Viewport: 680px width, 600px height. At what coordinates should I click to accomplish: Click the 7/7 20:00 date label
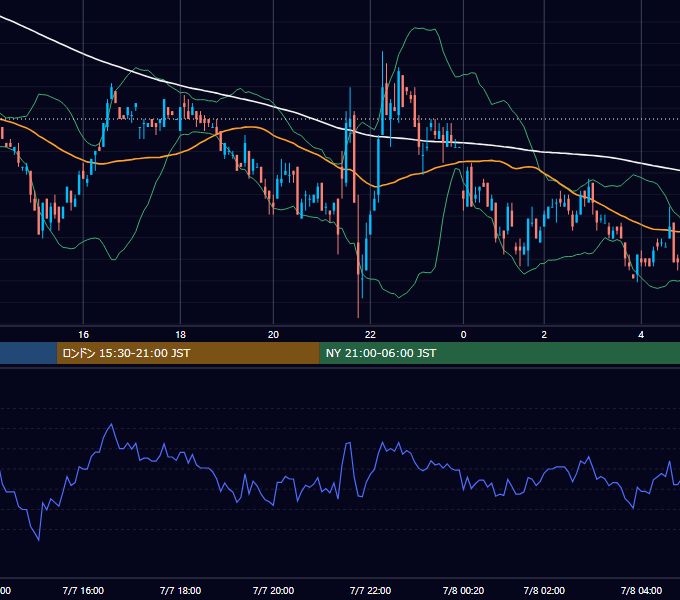pos(273,590)
